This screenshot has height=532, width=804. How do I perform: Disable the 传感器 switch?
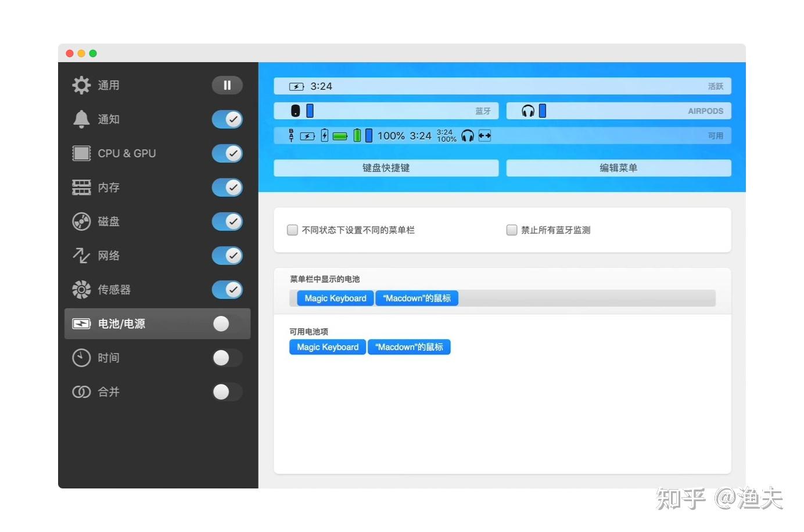click(227, 289)
